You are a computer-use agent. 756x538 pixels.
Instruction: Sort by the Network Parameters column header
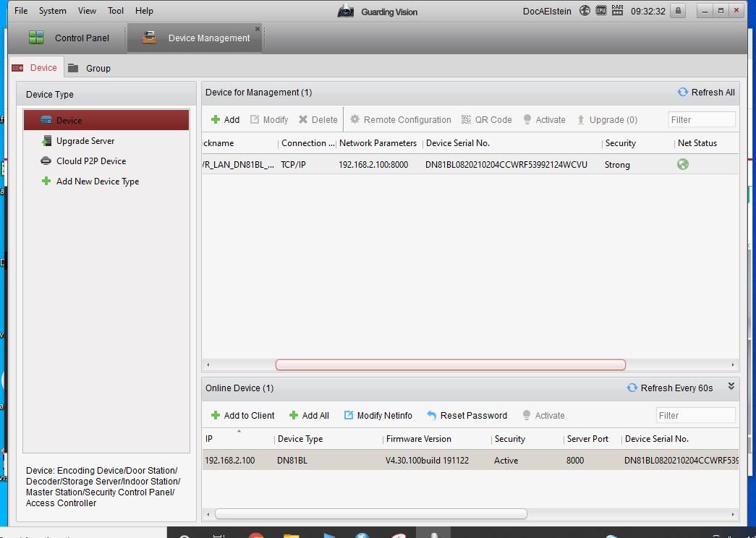(x=378, y=143)
